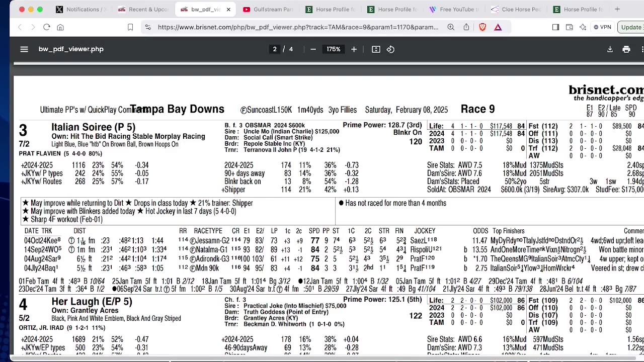Click the RACETYPE column header

coord(208,231)
